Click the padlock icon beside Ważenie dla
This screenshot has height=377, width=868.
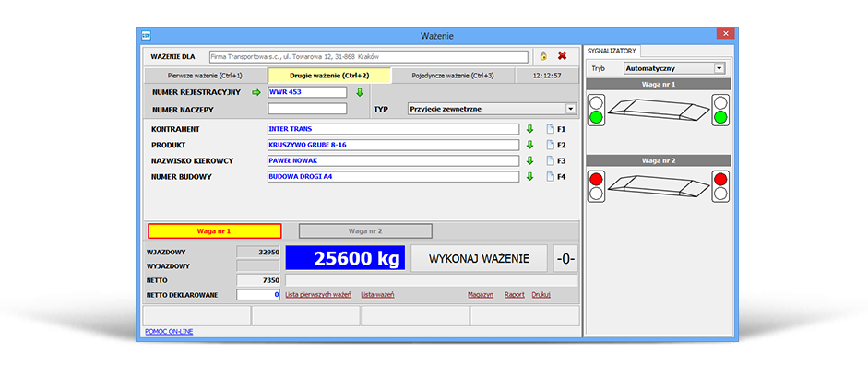pos(543,56)
